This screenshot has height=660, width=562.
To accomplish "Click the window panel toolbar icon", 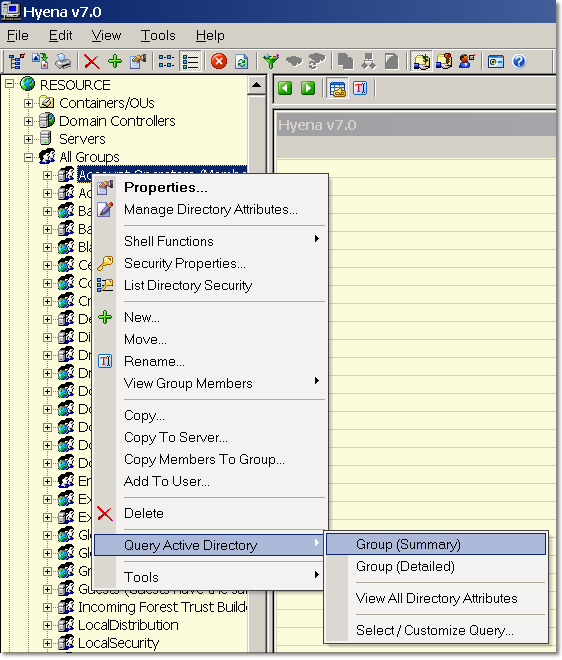I will tap(495, 61).
